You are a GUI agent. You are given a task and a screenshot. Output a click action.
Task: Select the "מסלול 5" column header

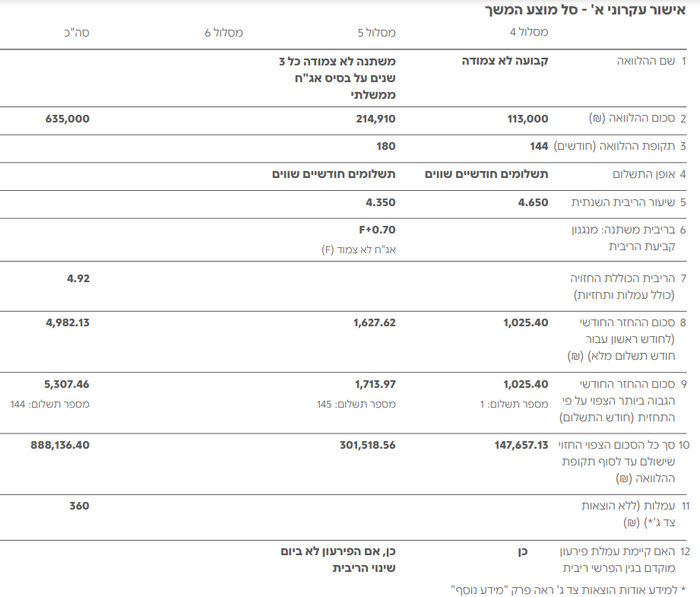click(376, 33)
